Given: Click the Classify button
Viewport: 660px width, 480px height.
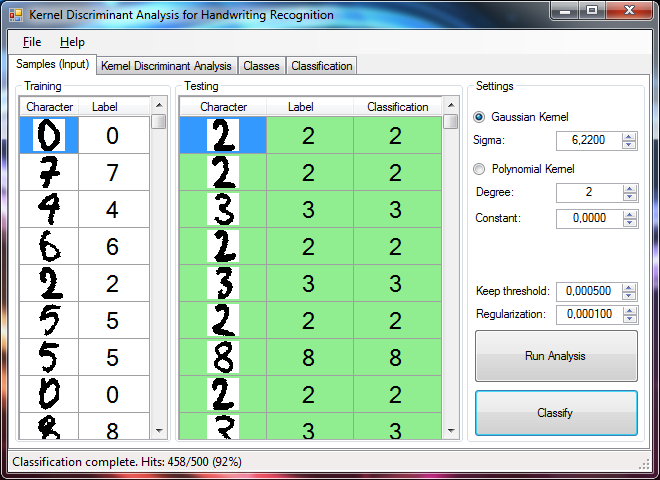Looking at the screenshot, I should [x=556, y=413].
